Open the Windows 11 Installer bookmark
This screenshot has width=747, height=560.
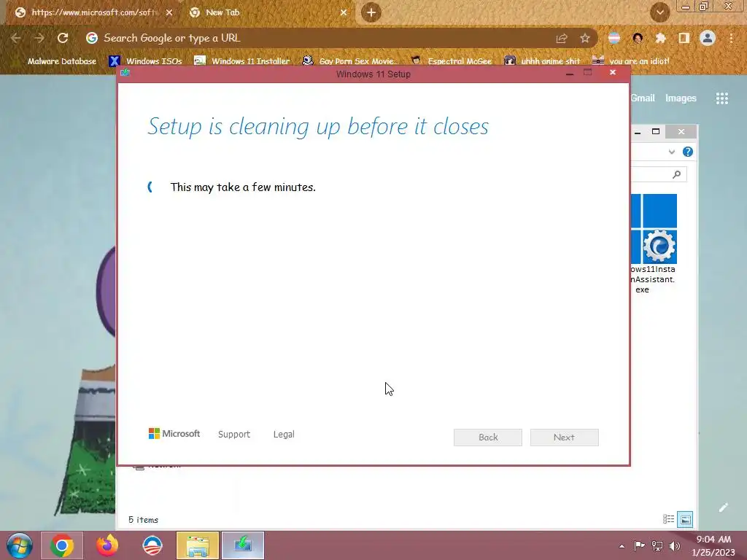[x=242, y=61]
